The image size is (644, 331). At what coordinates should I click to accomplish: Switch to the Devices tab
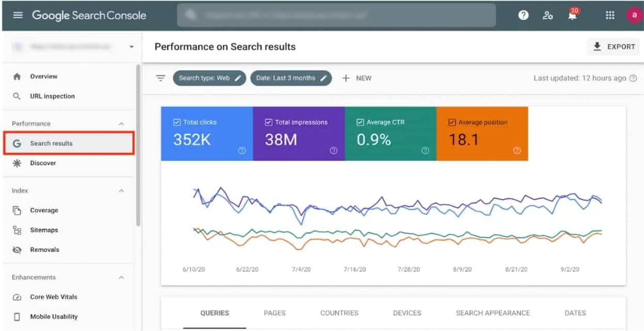(407, 313)
